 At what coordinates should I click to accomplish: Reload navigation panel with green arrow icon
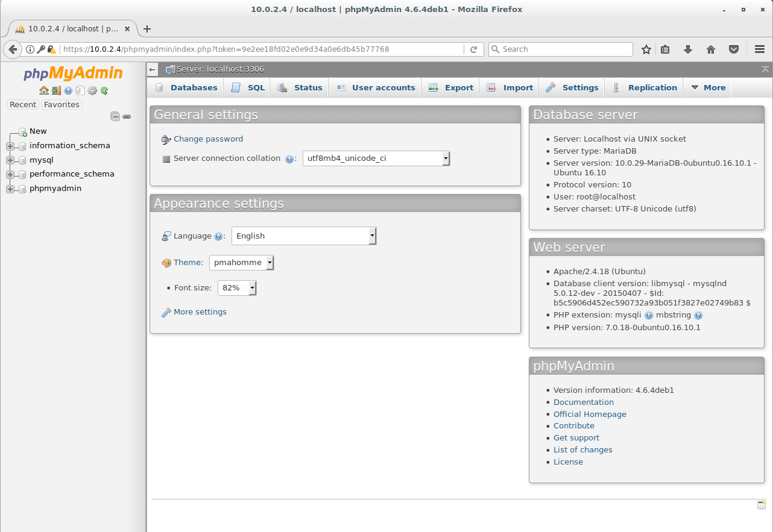(x=104, y=90)
